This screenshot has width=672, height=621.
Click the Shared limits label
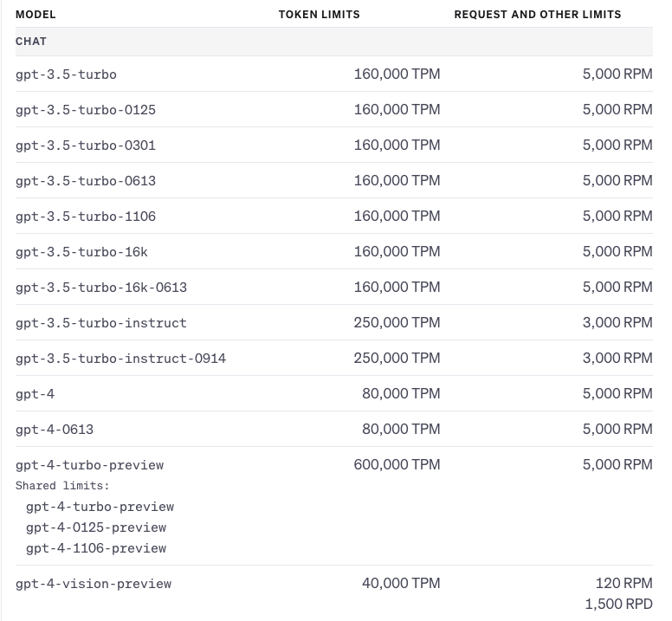[62, 486]
